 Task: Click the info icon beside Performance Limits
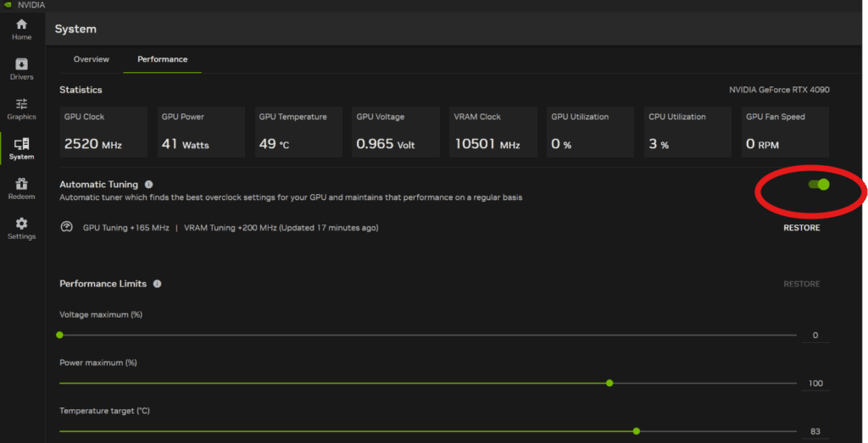click(x=158, y=284)
